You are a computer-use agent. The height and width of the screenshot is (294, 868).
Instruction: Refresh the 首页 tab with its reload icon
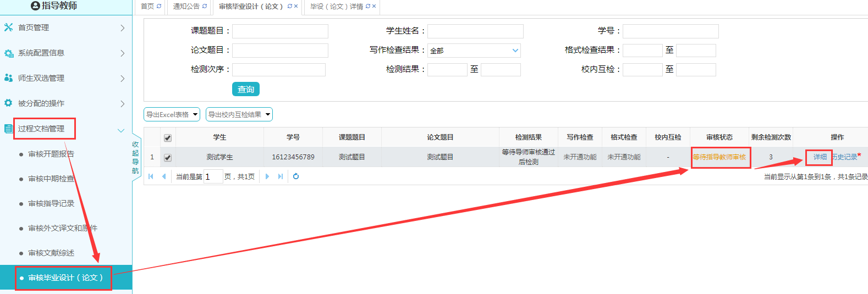tap(159, 7)
